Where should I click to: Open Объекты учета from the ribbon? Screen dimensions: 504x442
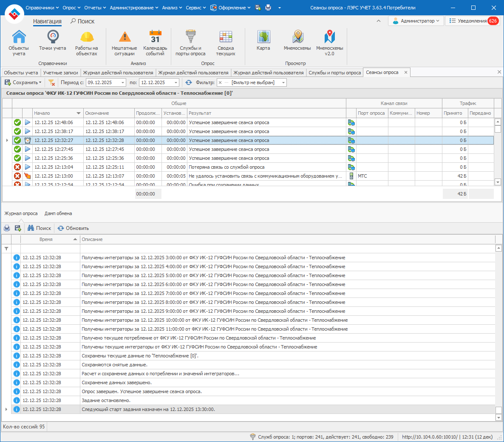pos(19,42)
